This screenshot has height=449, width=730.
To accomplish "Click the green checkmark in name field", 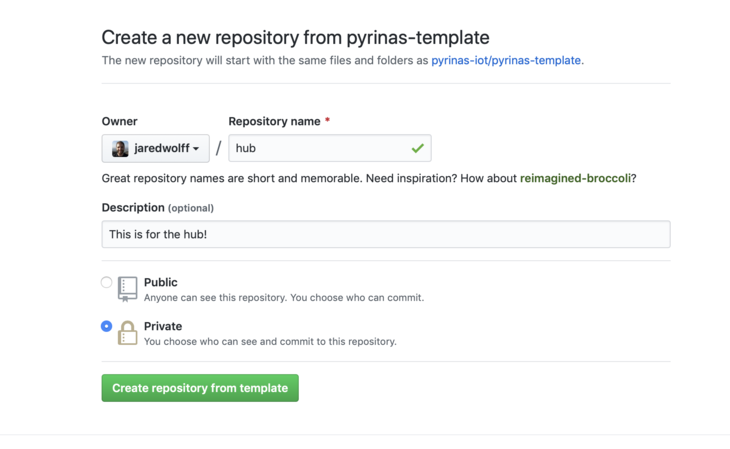I will (x=417, y=148).
